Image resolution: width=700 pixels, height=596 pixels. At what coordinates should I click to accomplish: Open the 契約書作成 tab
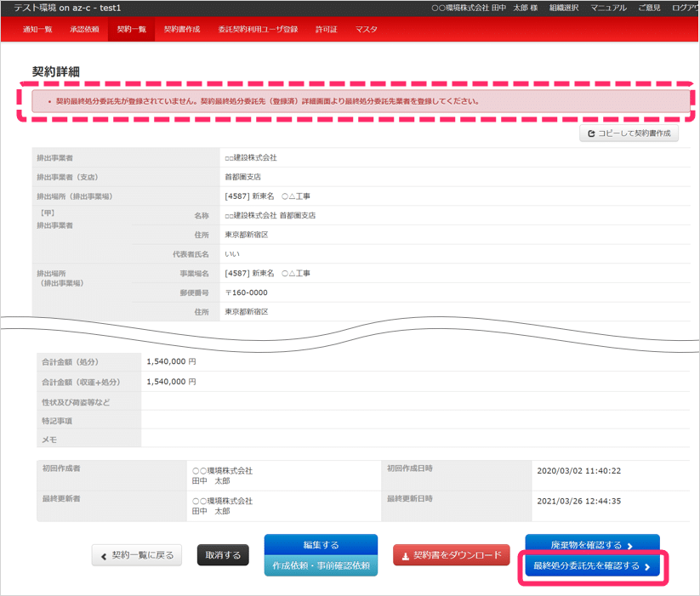click(182, 30)
